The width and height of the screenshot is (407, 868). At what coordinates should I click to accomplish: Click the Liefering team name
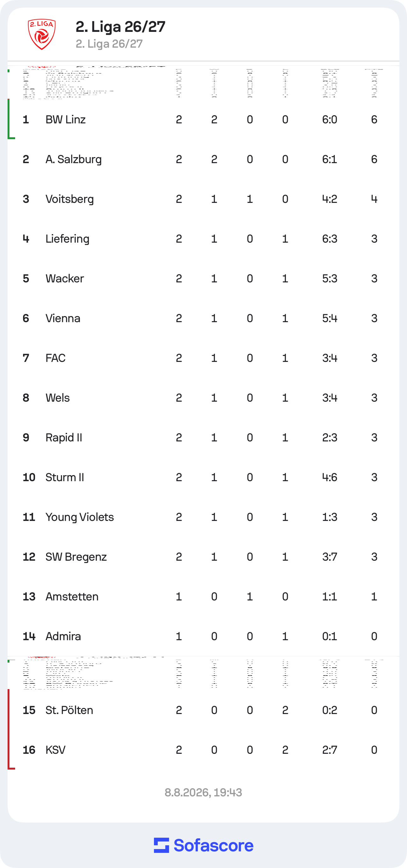(x=68, y=239)
